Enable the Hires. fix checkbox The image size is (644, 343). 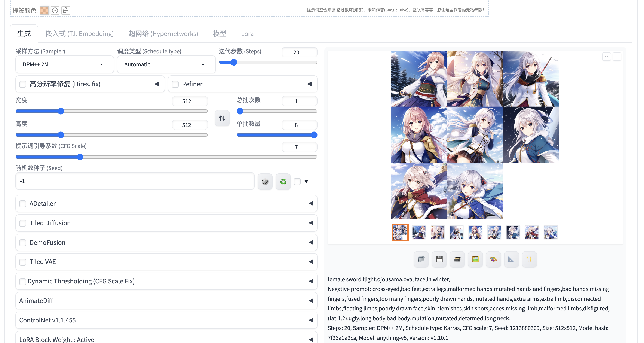[x=23, y=84]
